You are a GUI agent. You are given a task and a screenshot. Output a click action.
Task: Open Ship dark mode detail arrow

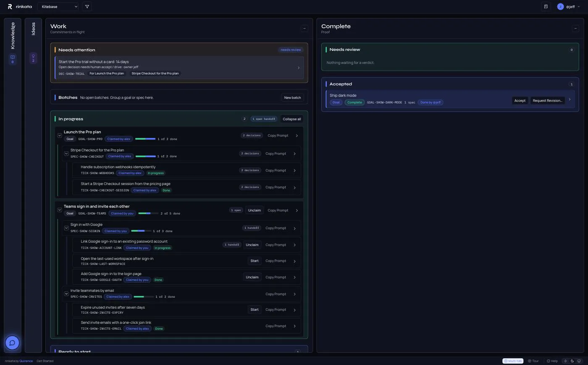pyautogui.click(x=570, y=100)
